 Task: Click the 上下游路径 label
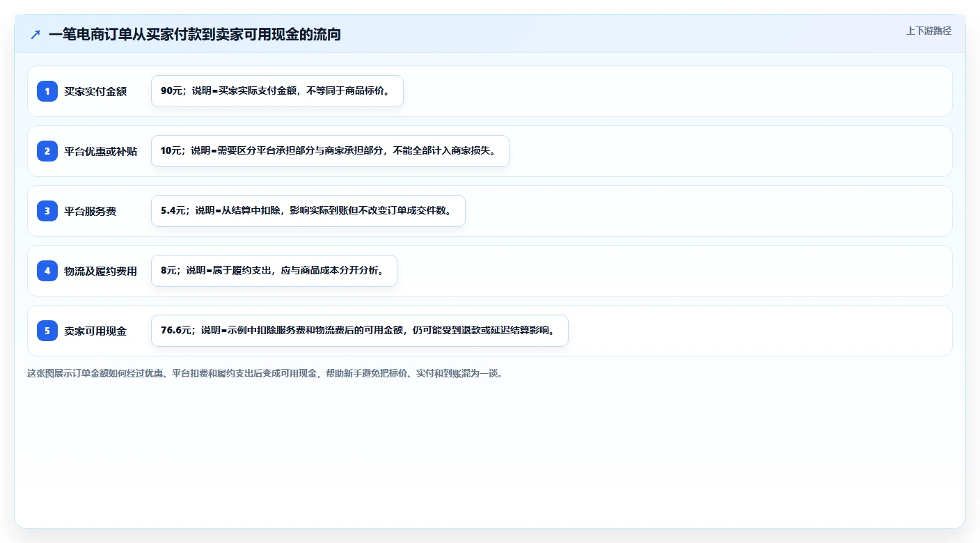(928, 31)
